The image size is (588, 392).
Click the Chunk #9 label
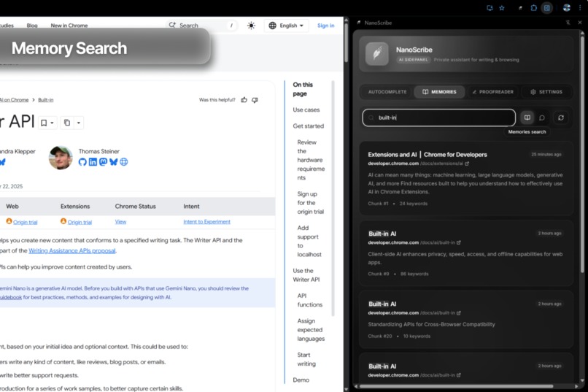pyautogui.click(x=378, y=274)
